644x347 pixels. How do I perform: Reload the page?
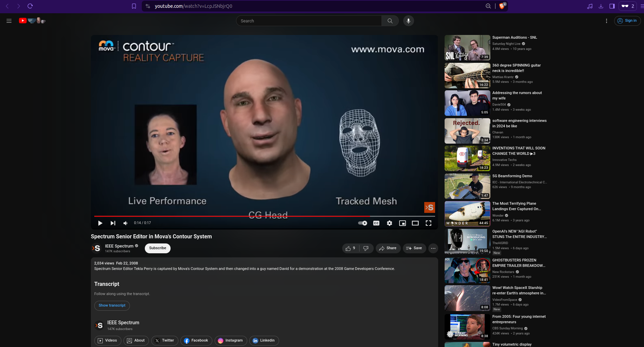30,6
